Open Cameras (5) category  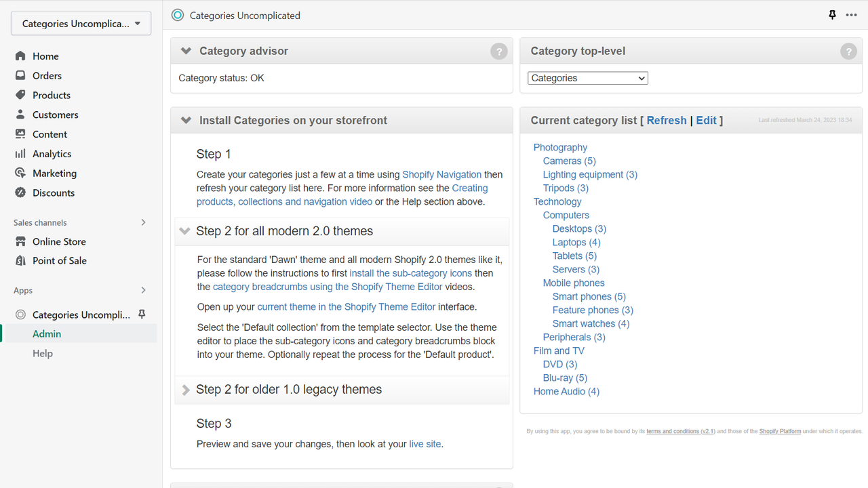(570, 161)
